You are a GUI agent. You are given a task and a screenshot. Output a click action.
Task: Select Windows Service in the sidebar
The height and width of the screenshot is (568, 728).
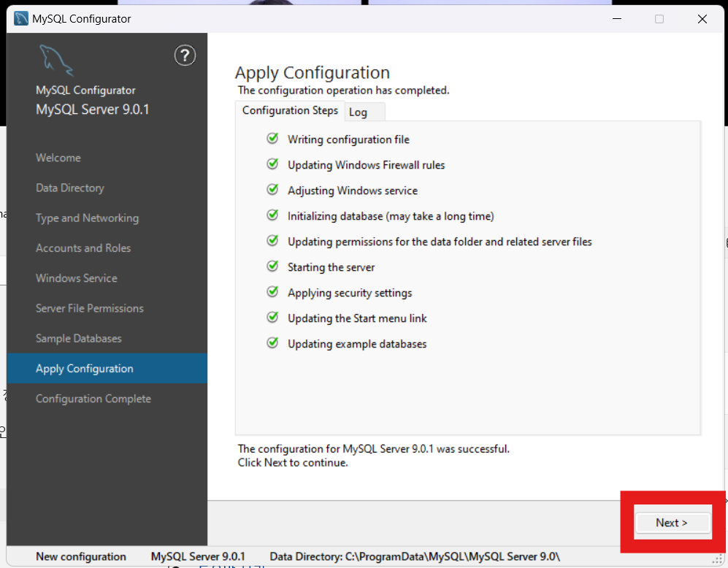tap(77, 278)
